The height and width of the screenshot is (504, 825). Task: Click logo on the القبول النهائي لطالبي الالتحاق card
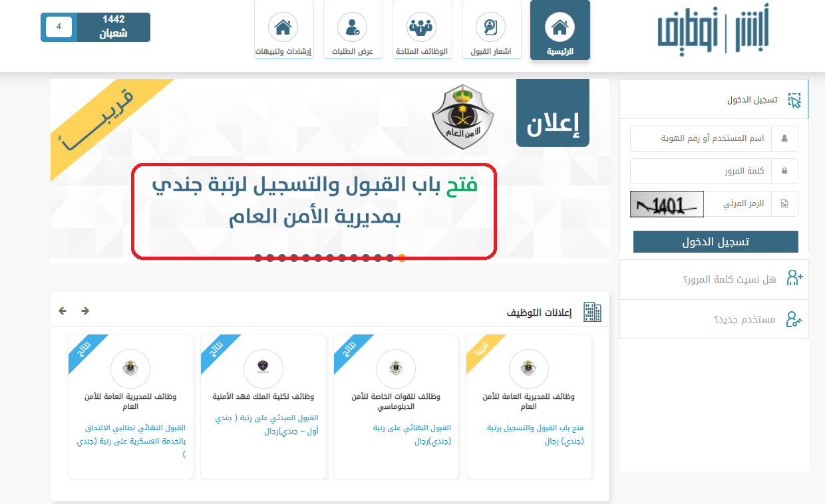(x=130, y=369)
